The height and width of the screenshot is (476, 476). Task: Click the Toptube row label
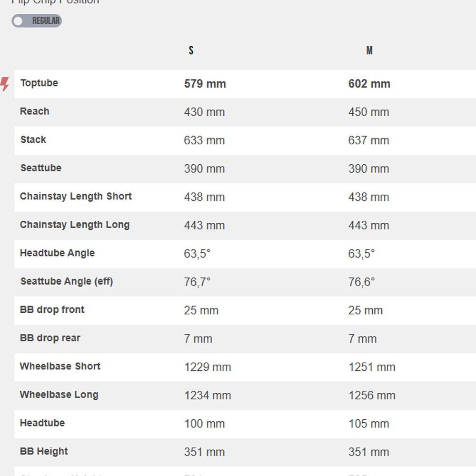[39, 83]
